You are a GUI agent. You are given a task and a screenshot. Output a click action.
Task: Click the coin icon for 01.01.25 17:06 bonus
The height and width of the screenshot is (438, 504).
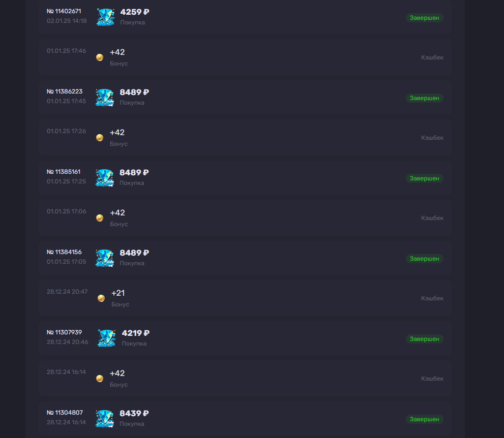coord(100,218)
